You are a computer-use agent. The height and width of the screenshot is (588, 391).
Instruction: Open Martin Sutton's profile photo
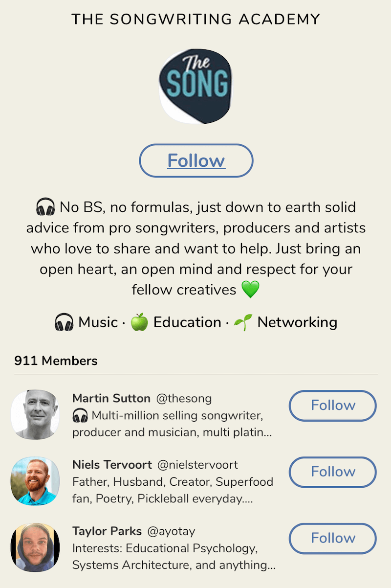[35, 414]
